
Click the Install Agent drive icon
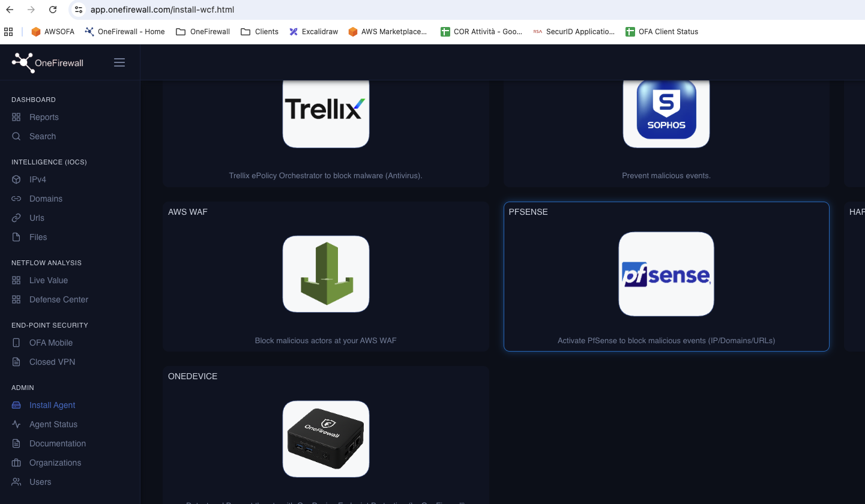(x=16, y=405)
